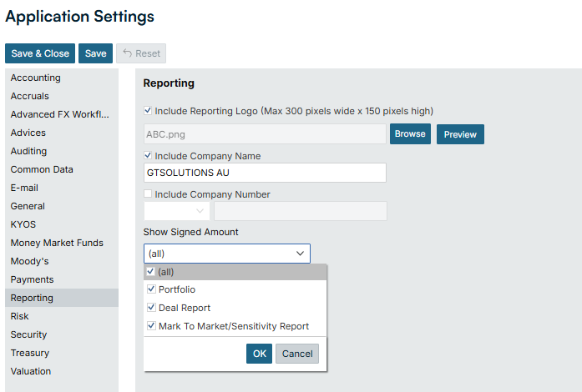Viewport: 582px width, 392px height.
Task: Open the Security settings section
Action: (x=62, y=334)
